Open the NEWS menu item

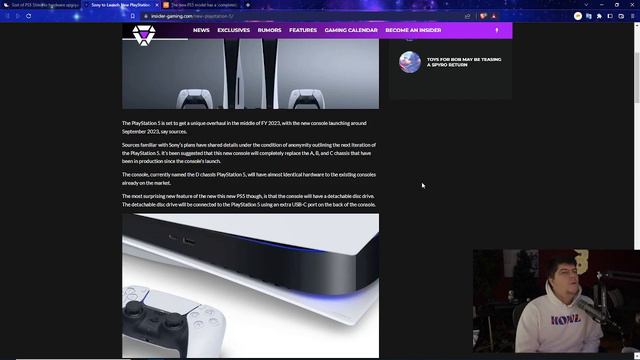click(x=201, y=30)
